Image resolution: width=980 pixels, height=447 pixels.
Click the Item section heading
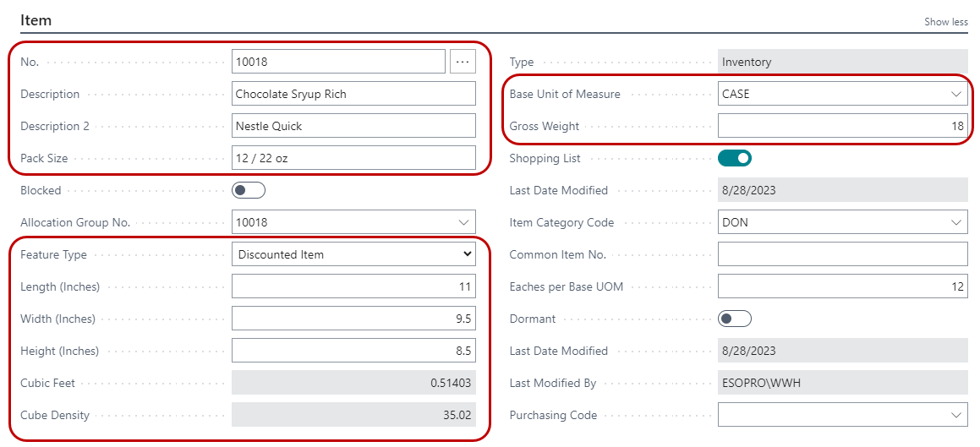[x=36, y=19]
